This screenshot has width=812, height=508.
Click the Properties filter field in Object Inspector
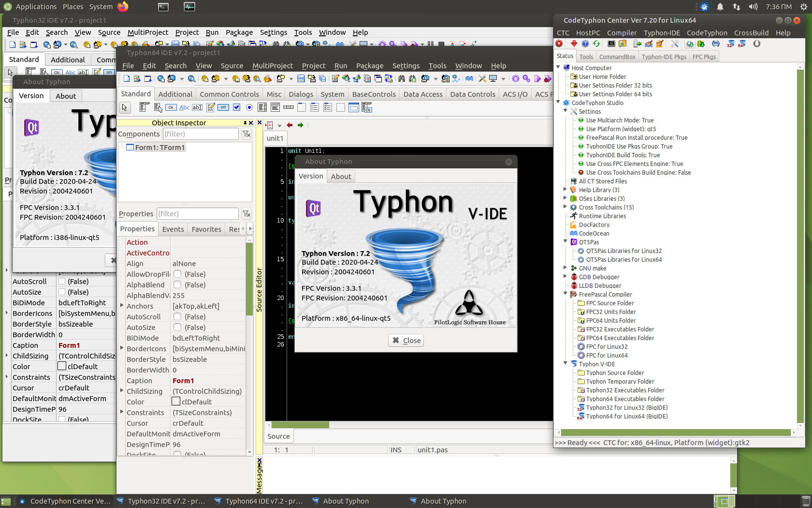(x=198, y=214)
